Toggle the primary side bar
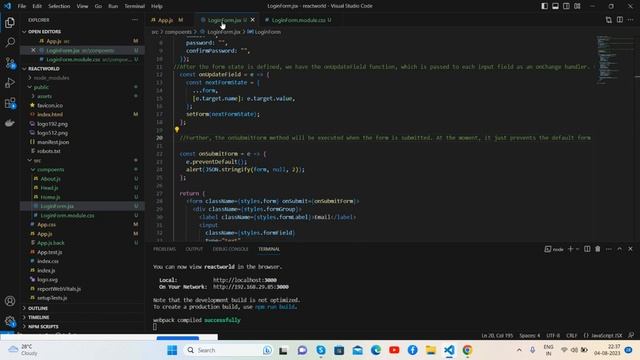Viewport: 640px width, 360px height. click(544, 6)
